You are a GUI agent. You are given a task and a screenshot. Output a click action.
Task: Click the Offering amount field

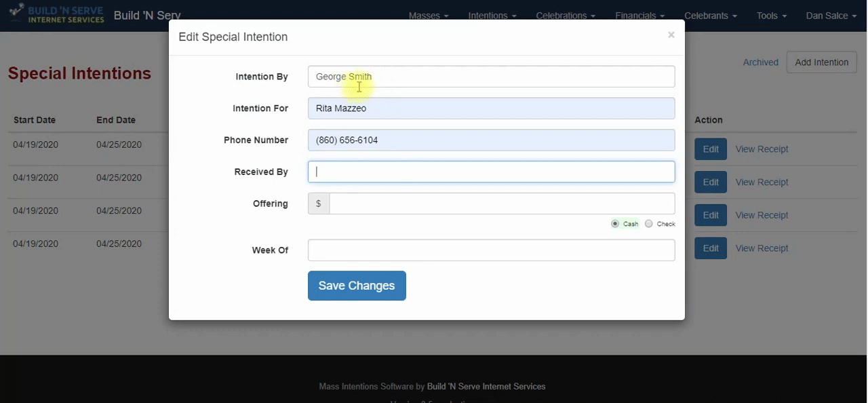pos(502,204)
